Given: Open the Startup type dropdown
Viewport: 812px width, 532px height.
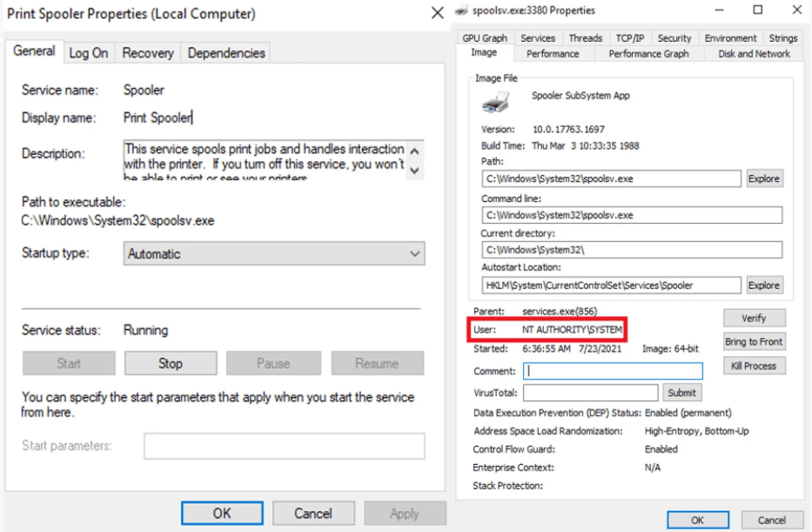Looking at the screenshot, I should pos(274,254).
